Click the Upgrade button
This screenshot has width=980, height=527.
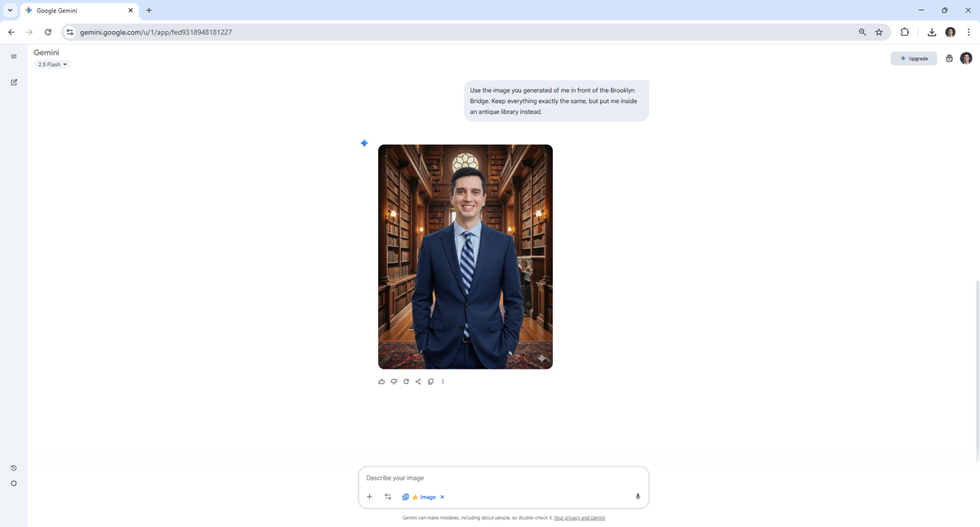[x=914, y=59]
